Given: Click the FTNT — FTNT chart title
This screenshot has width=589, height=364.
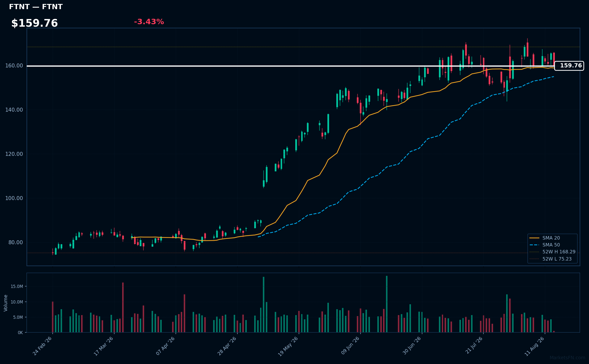Looking at the screenshot, I should pyautogui.click(x=36, y=7).
